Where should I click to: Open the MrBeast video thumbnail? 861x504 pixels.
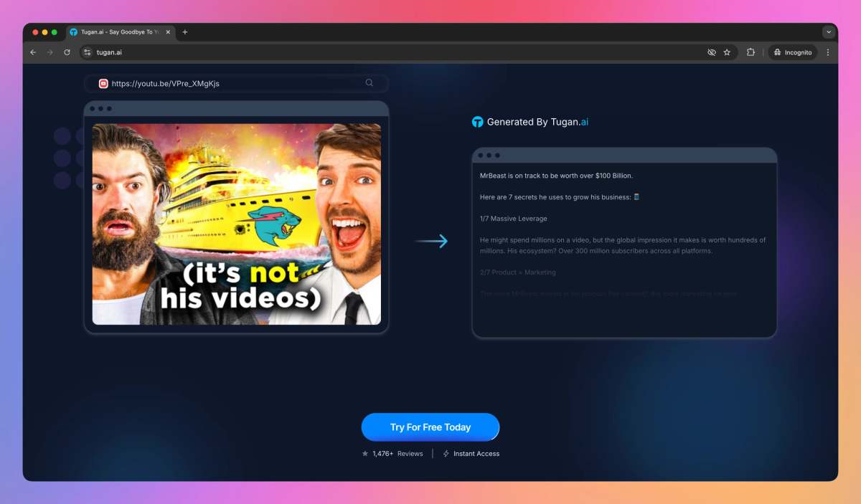(237, 224)
